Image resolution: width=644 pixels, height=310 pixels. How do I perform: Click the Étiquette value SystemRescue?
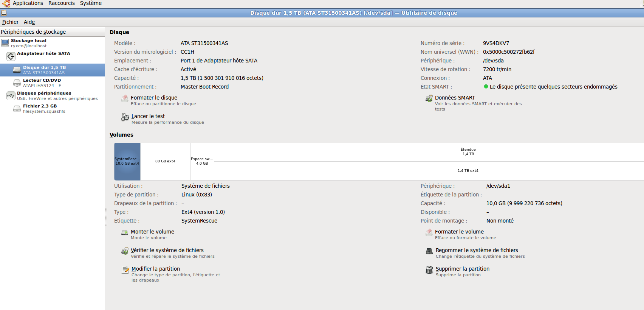[x=199, y=221]
